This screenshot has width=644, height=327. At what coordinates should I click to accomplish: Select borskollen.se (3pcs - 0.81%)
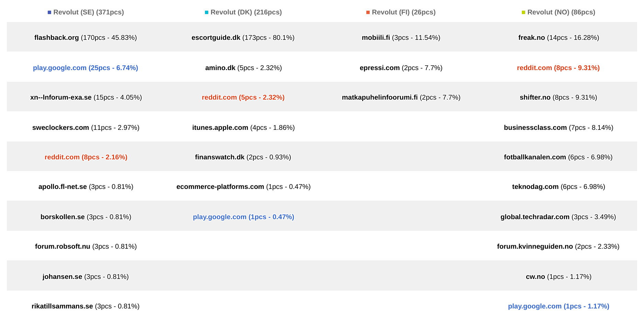click(x=86, y=217)
